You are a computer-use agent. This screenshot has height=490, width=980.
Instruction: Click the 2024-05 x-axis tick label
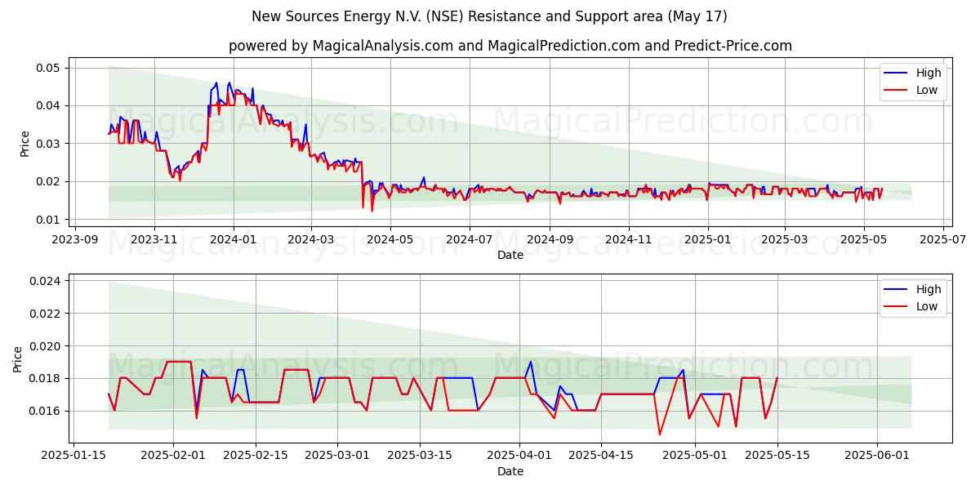(390, 239)
